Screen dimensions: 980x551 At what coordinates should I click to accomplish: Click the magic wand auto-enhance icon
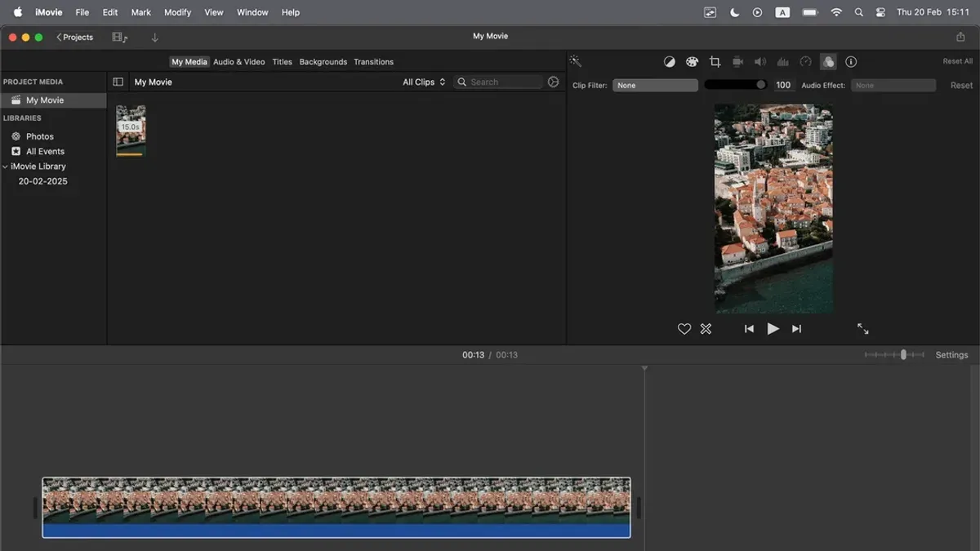[x=575, y=61]
